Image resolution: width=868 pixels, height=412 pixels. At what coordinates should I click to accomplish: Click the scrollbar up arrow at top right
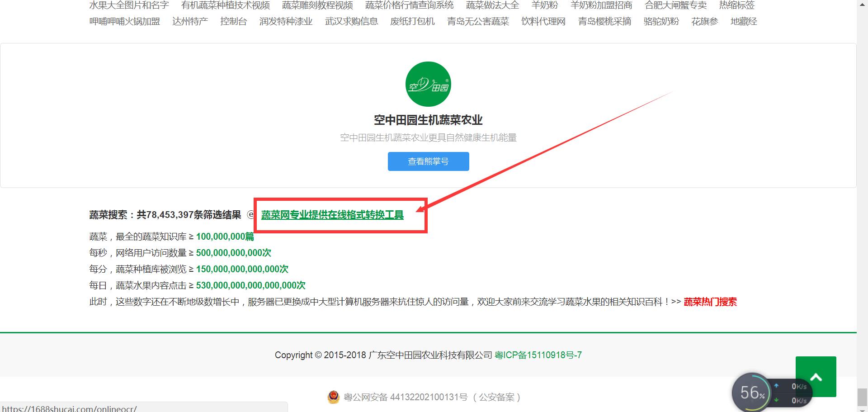(x=863, y=5)
